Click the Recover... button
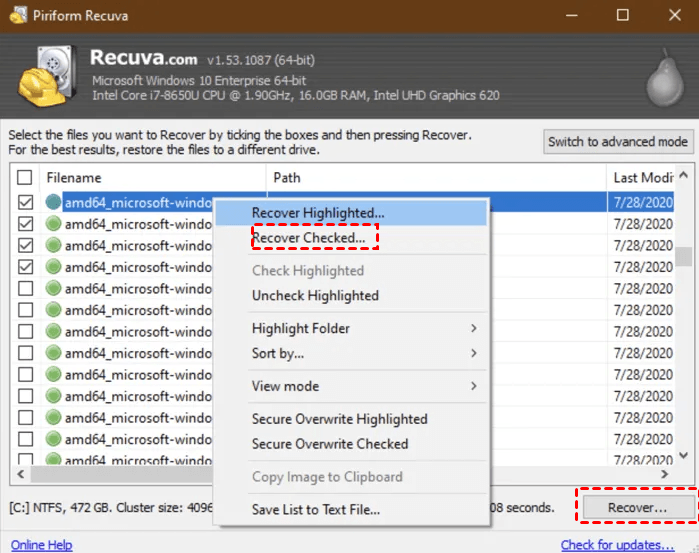Screen dimensions: 699x553 coord(637,508)
